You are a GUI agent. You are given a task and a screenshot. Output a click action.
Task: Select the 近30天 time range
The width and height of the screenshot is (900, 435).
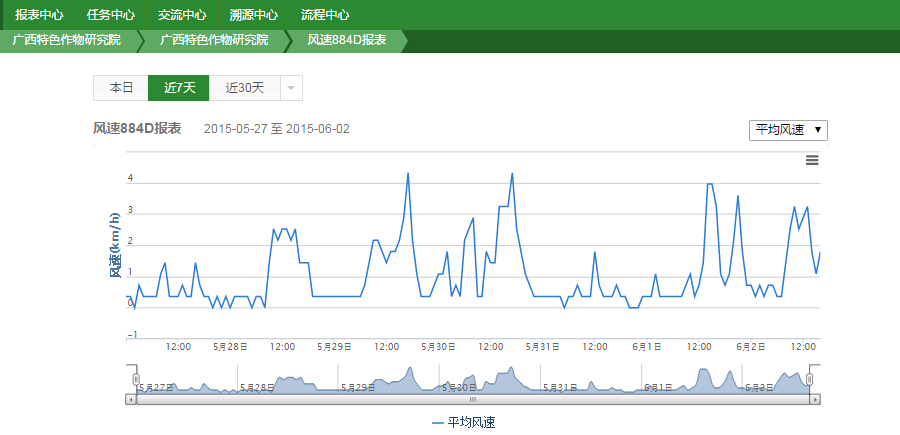pyautogui.click(x=245, y=88)
